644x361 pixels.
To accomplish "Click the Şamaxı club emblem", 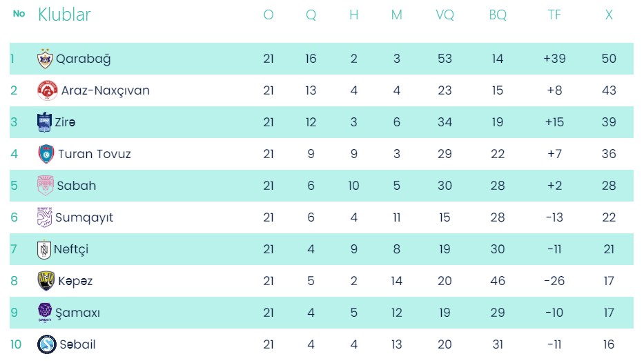I will (45, 313).
